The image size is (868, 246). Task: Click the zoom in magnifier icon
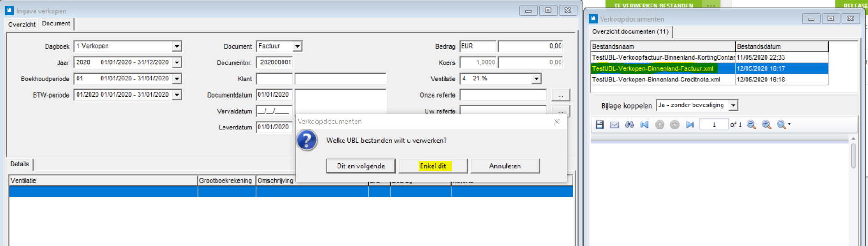[x=766, y=124]
